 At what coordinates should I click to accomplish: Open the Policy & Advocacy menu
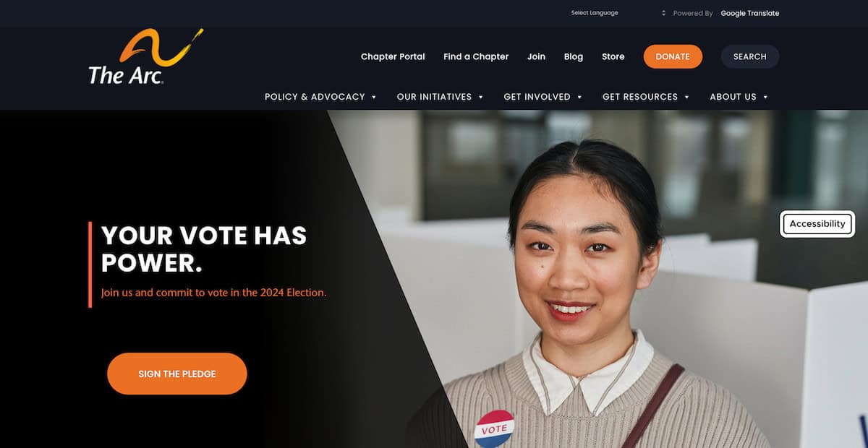(x=315, y=97)
